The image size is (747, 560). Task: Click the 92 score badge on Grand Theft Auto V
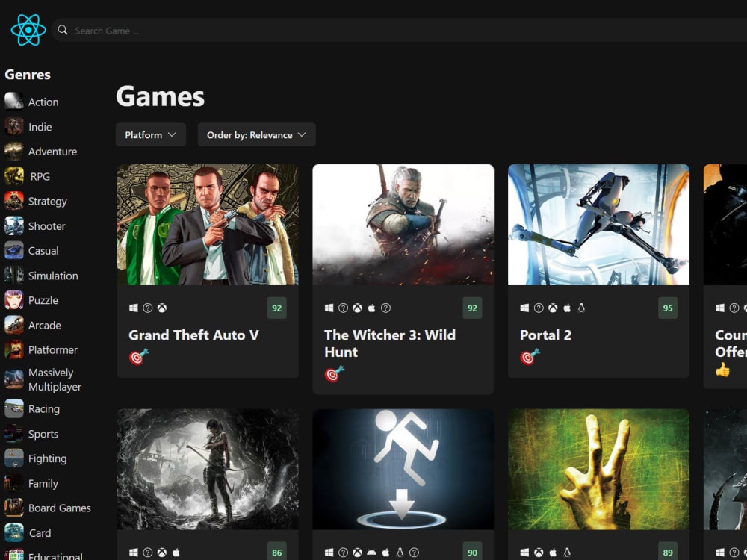pos(277,308)
